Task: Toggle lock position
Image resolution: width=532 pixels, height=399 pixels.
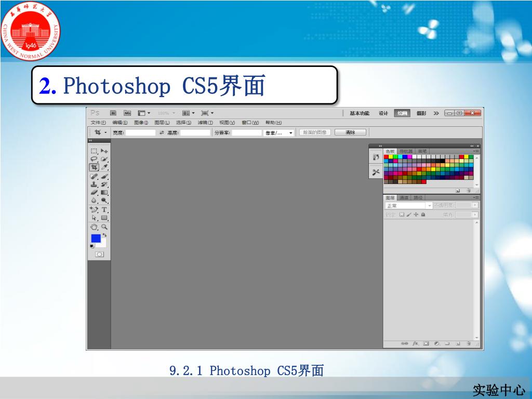Action: pos(416,215)
